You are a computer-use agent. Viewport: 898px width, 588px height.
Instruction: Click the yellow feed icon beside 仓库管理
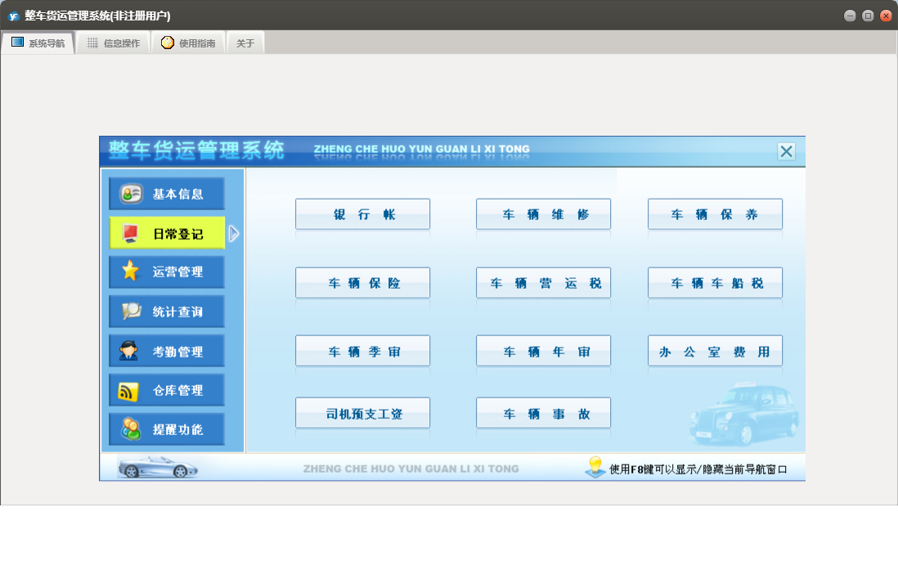pos(128,391)
